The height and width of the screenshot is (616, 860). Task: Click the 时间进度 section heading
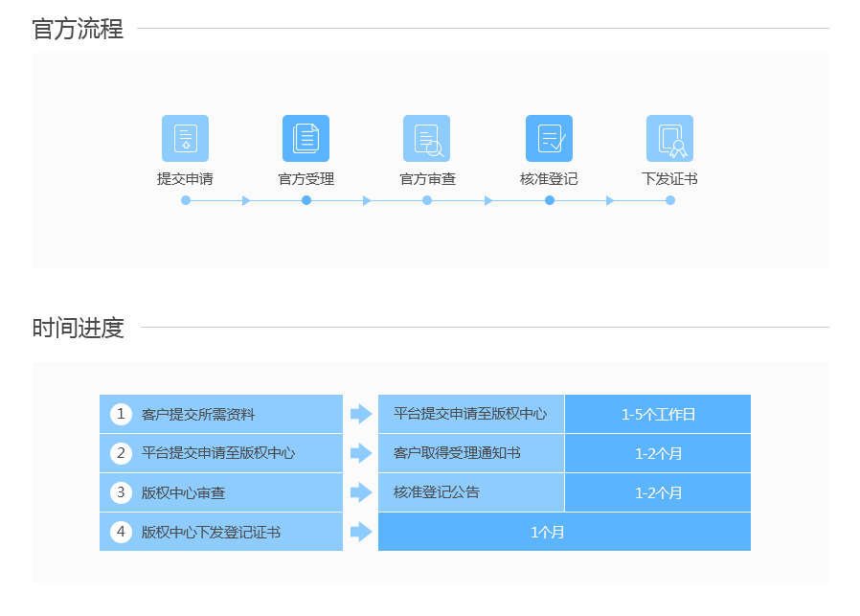(78, 328)
